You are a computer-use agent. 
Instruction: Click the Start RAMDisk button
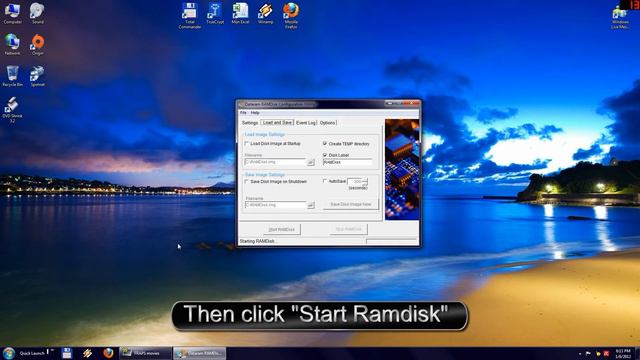[x=282, y=229]
